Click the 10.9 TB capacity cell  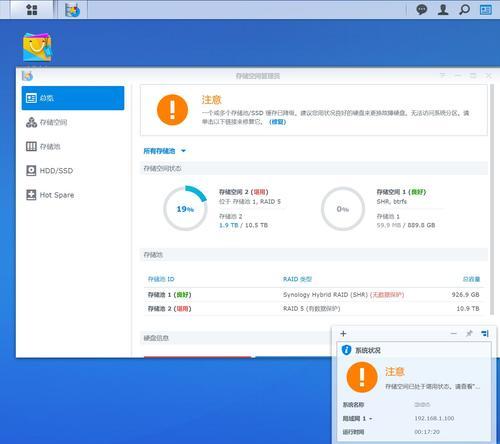468,309
